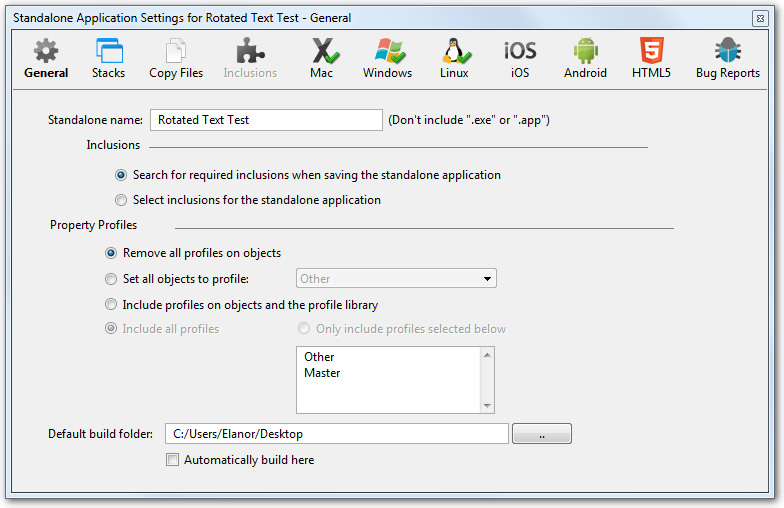The height and width of the screenshot is (508, 784).
Task: Go to Android build settings
Action: point(585,58)
